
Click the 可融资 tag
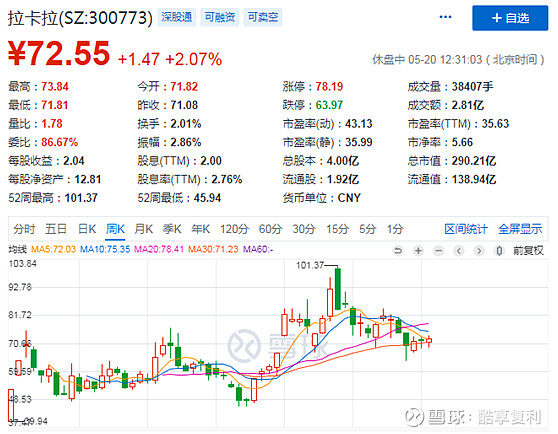[x=220, y=17]
